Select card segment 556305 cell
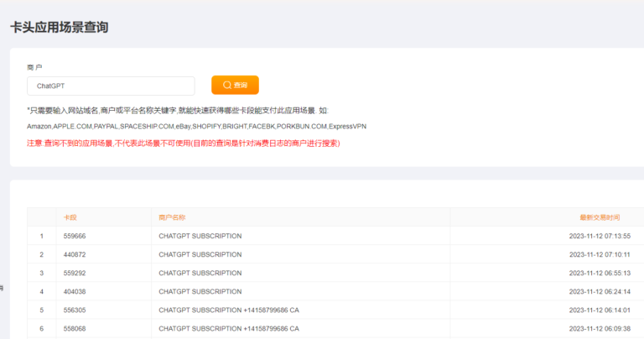Viewport: 644px width, 339px height. click(x=75, y=310)
